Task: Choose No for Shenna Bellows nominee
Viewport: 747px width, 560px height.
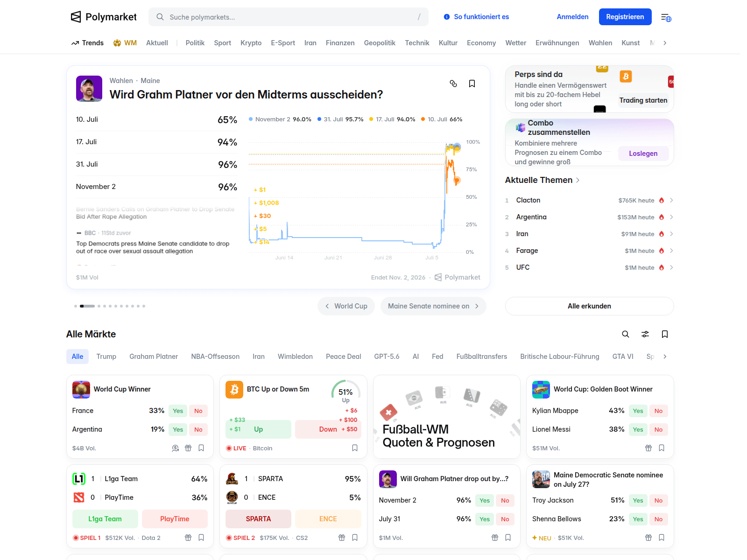Action: pos(658,519)
